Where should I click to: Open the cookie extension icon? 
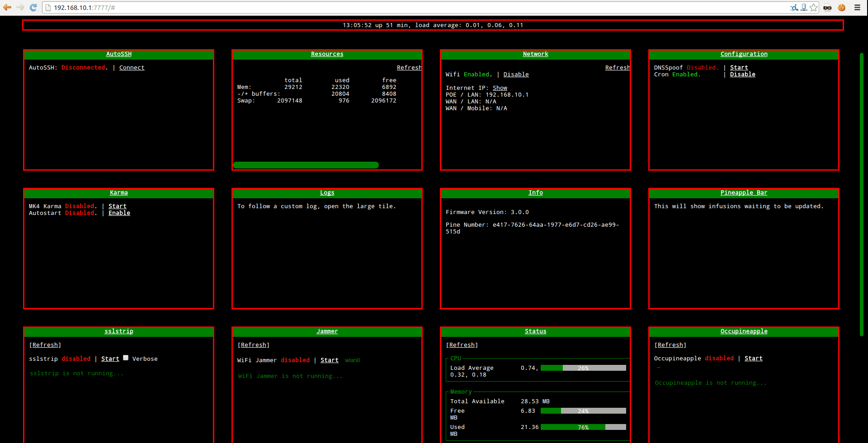click(842, 7)
